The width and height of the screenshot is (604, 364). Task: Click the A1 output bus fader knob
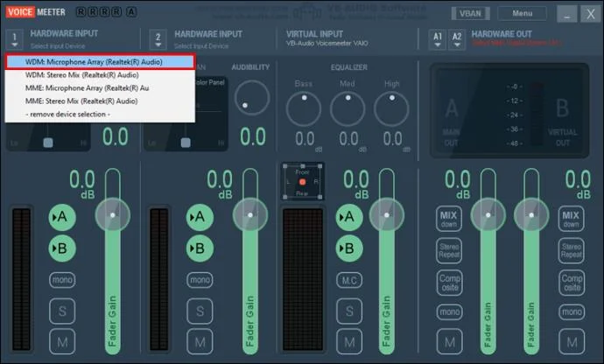pyautogui.click(x=488, y=215)
